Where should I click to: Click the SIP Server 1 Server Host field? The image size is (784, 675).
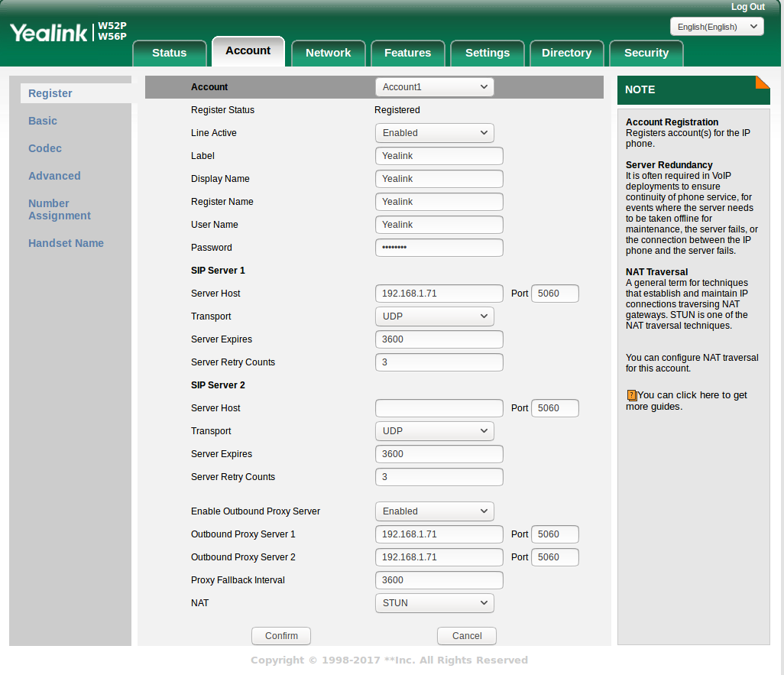(439, 294)
